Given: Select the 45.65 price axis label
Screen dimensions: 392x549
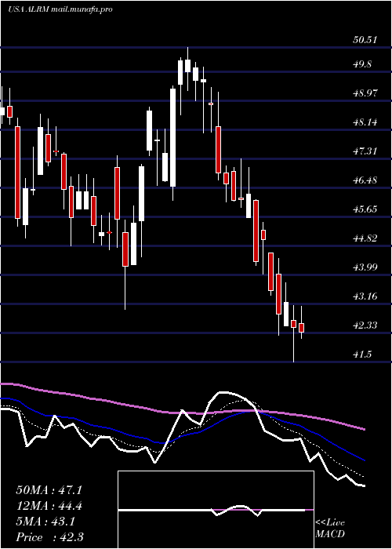Looking at the screenshot, I should pyautogui.click(x=365, y=209).
